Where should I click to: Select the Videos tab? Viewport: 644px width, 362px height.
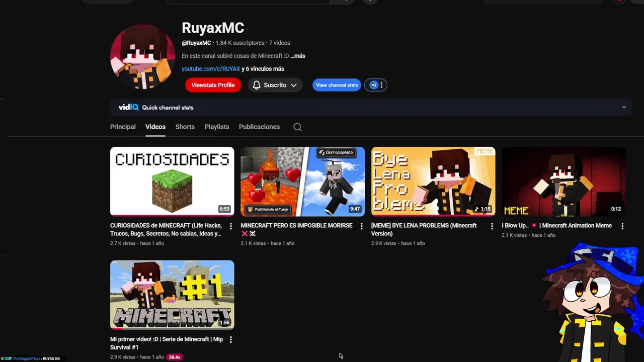pyautogui.click(x=155, y=127)
